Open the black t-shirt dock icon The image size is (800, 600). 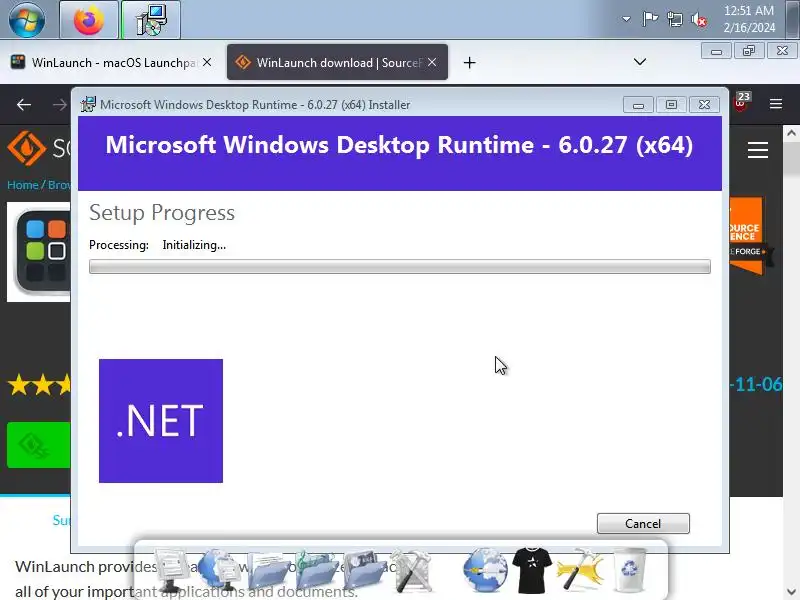pyautogui.click(x=532, y=570)
